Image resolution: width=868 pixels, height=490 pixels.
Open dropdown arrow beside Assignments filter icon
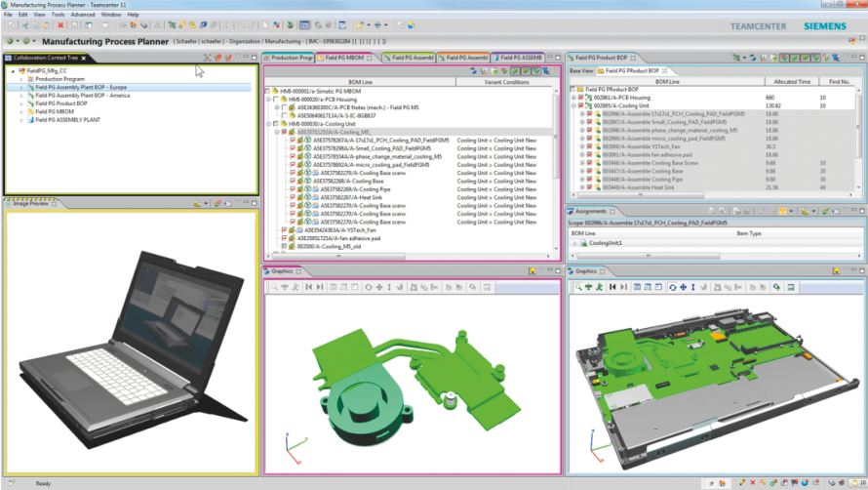tap(791, 211)
